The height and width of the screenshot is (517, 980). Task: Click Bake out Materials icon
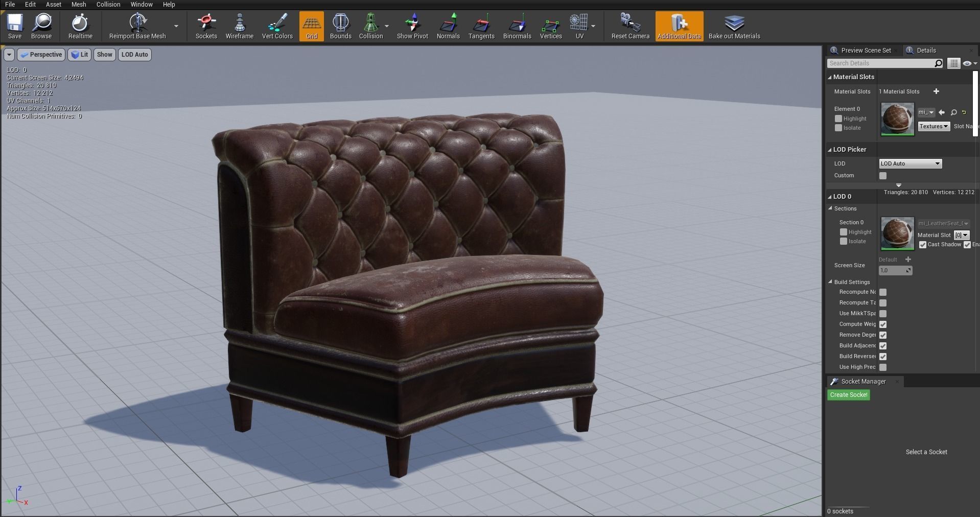pyautogui.click(x=734, y=26)
